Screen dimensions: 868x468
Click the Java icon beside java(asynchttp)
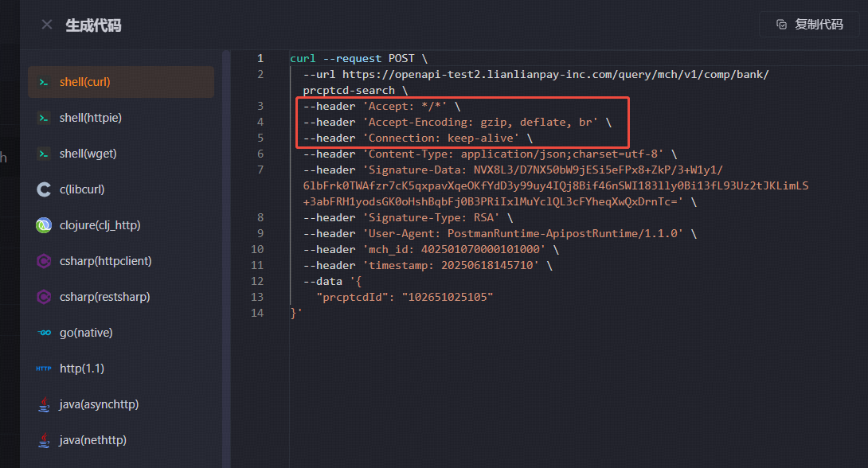pyautogui.click(x=44, y=404)
